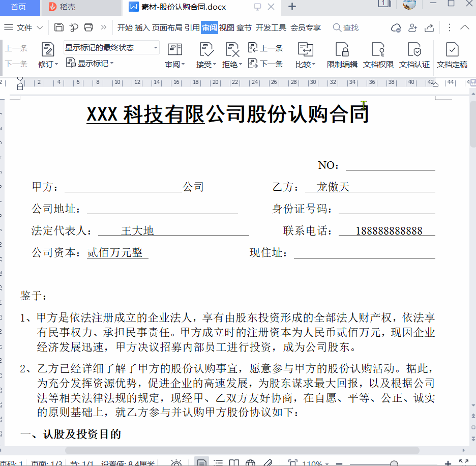Open the 开发工具 ribbon tab
Viewport: 476px width, 466px height.
(271, 27)
